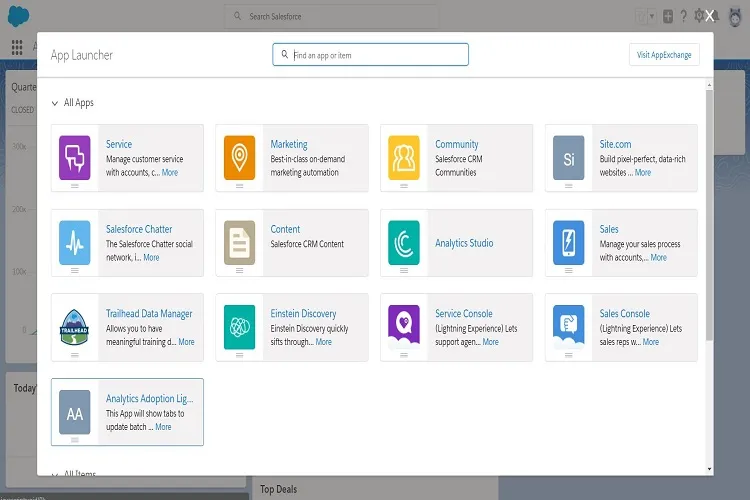Viewport: 750px width, 500px height.
Task: Open the setup gear icon
Action: click(x=699, y=16)
